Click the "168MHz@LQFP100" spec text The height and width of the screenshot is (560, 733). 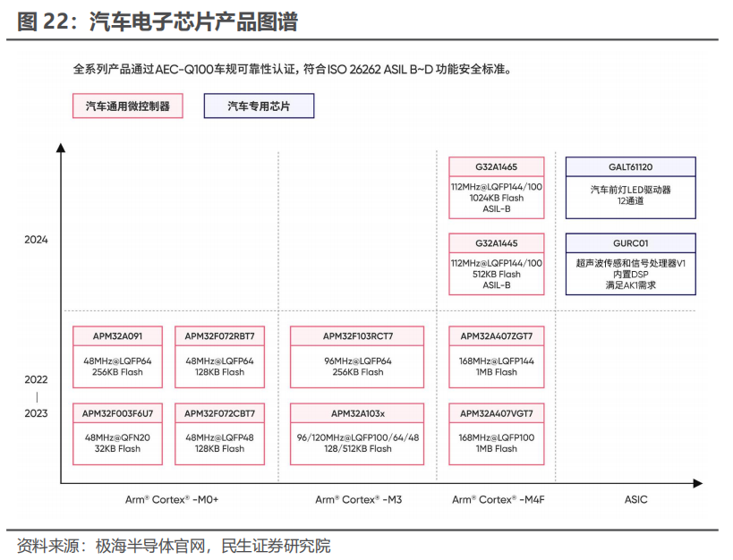pos(497,437)
